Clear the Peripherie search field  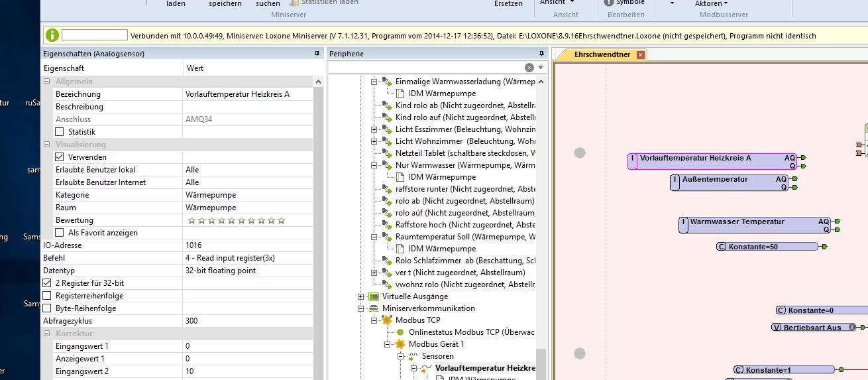[x=529, y=68]
